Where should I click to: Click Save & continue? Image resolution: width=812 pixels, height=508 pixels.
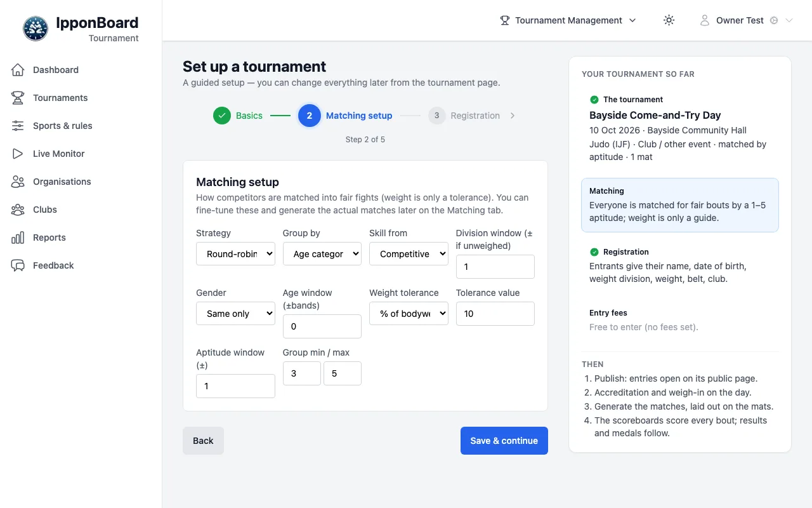pos(504,441)
